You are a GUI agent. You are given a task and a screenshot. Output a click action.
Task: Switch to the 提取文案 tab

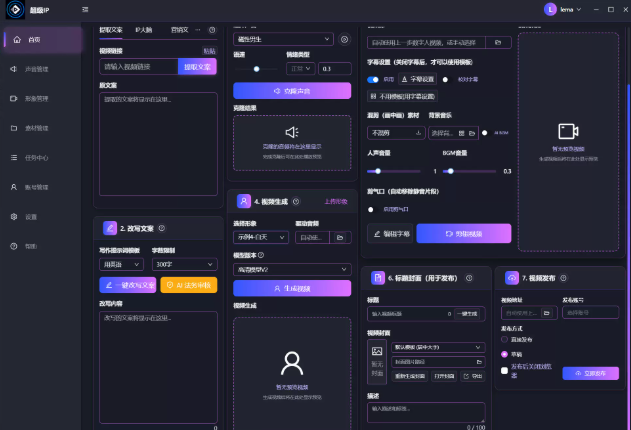[111, 30]
